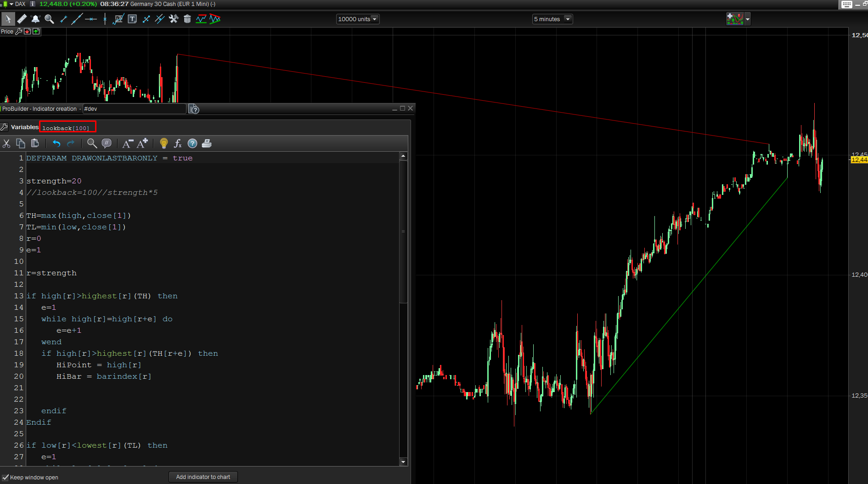Click the 'HiPoint = high[r]' line

point(99,365)
